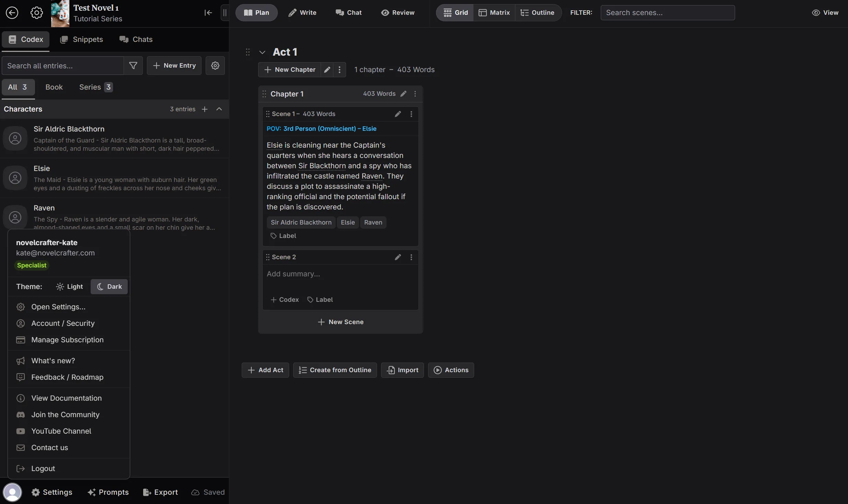Open the codex settings gear icon
Screen dimensions: 848x504
(x=215, y=65)
